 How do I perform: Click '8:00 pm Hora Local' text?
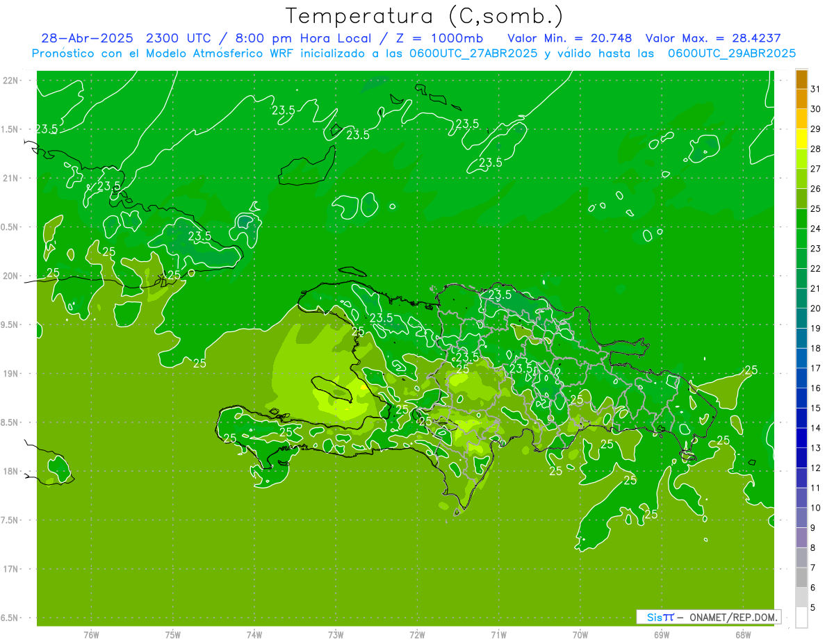(299, 38)
